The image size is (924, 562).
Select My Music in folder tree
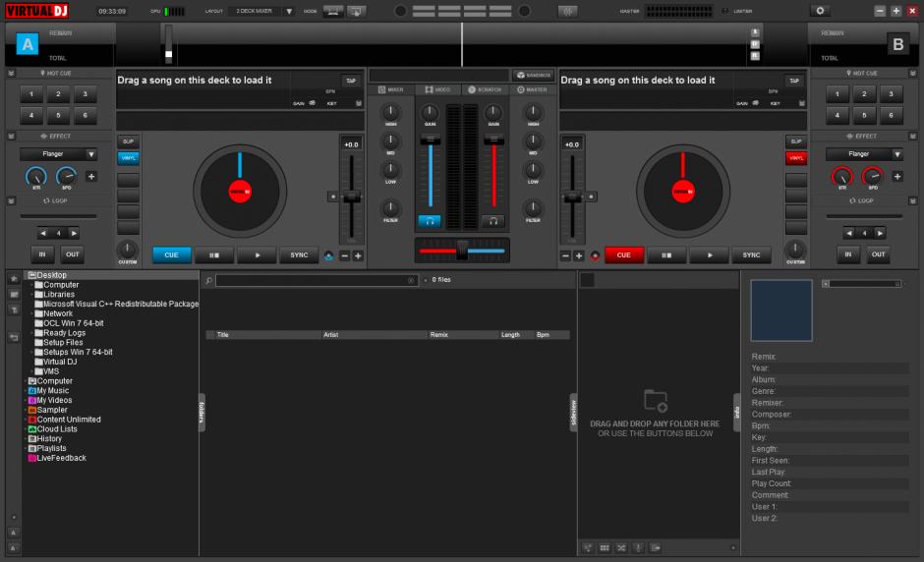tap(52, 391)
